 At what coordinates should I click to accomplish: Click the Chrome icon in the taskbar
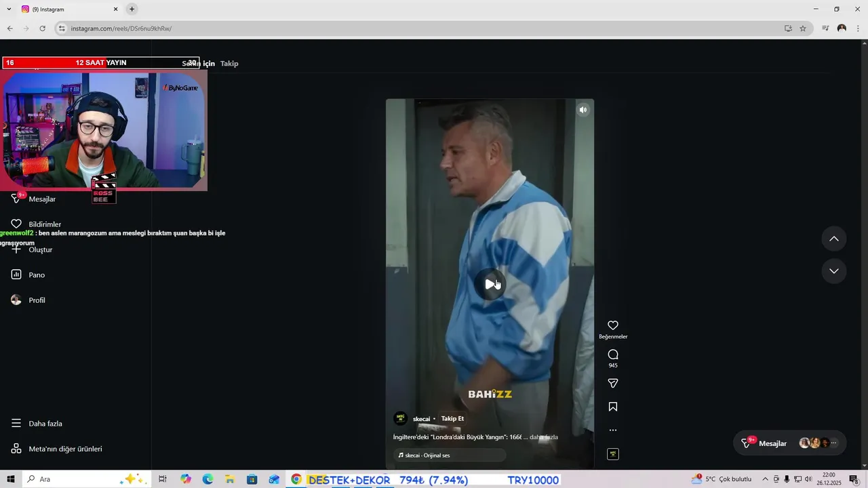pyautogui.click(x=296, y=479)
